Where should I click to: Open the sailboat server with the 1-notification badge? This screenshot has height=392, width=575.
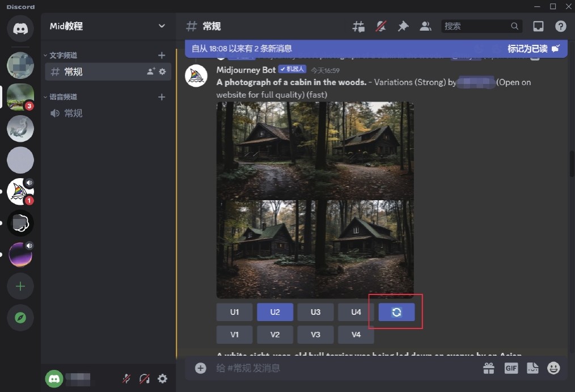[x=20, y=191]
